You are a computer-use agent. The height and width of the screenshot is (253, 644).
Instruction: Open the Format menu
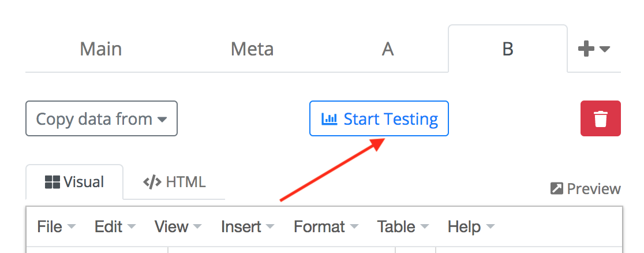click(x=326, y=227)
